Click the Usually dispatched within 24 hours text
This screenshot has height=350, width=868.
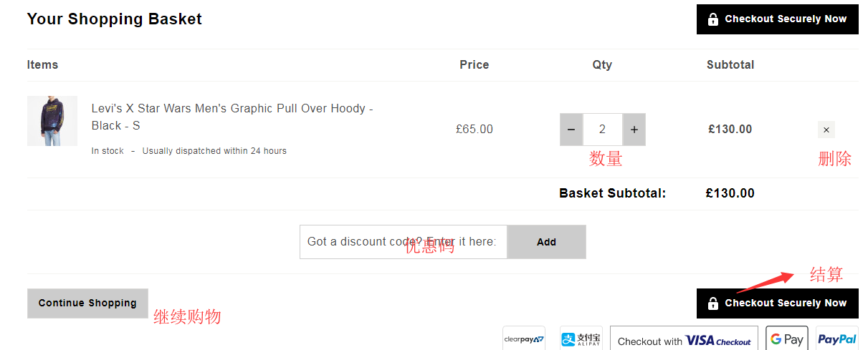coord(214,151)
